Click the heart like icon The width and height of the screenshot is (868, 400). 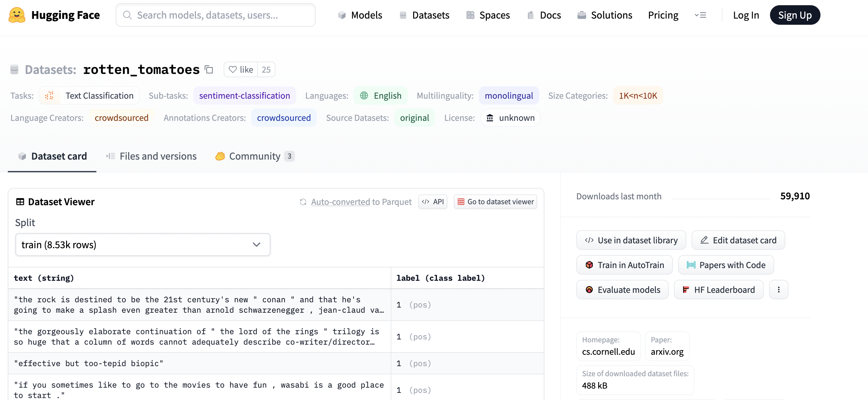click(x=232, y=69)
